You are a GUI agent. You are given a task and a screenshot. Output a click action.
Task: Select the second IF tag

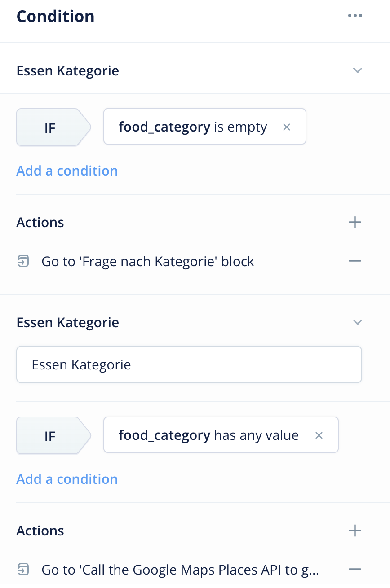coord(53,436)
